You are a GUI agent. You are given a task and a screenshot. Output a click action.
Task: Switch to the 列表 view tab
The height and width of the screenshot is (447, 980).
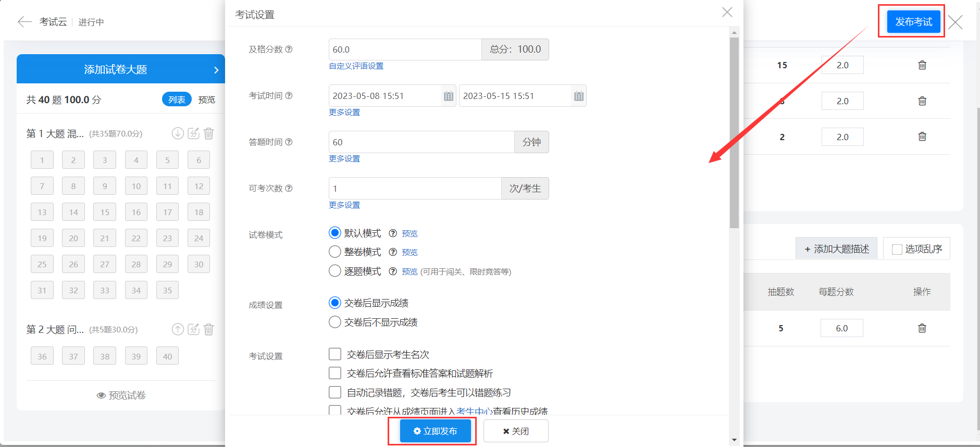point(177,100)
